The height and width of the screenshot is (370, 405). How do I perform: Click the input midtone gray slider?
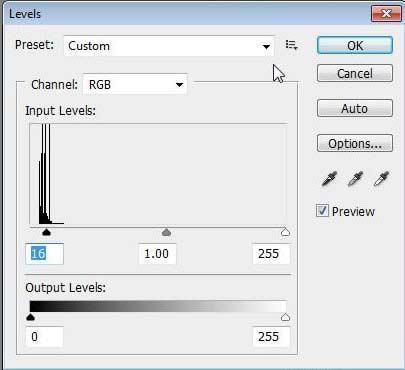click(166, 232)
